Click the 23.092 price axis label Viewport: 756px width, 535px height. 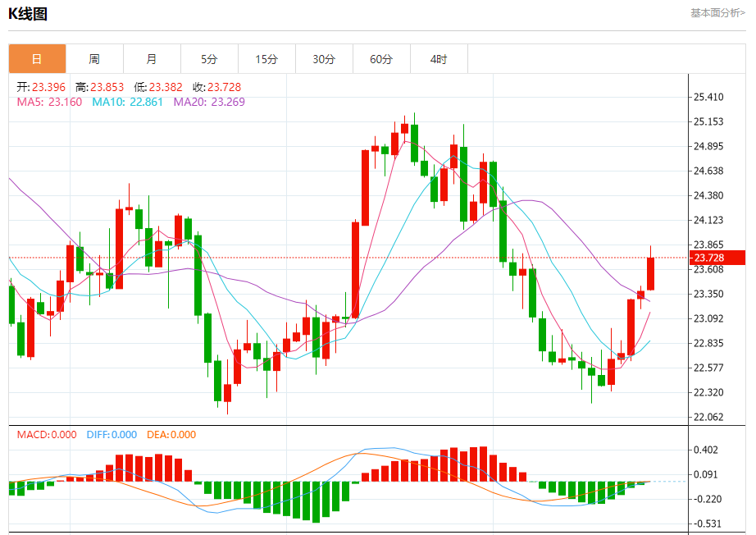(708, 318)
